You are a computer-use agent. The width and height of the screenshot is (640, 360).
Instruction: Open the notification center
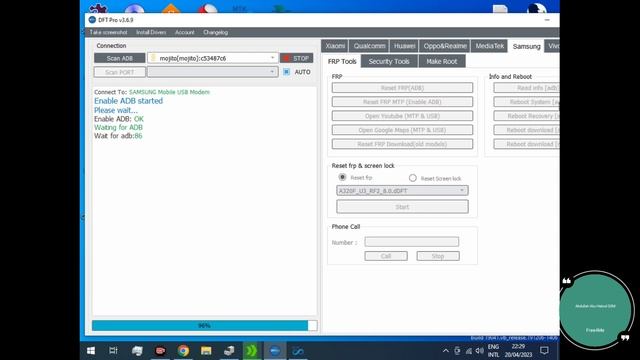tap(544, 351)
